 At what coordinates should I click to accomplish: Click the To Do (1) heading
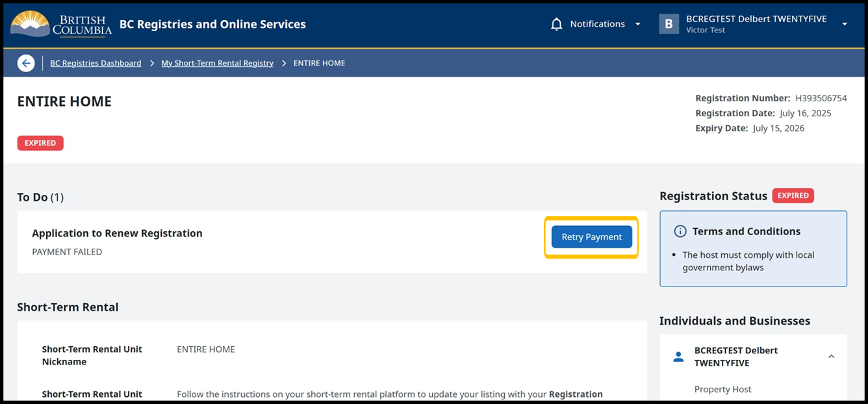pyautogui.click(x=40, y=197)
